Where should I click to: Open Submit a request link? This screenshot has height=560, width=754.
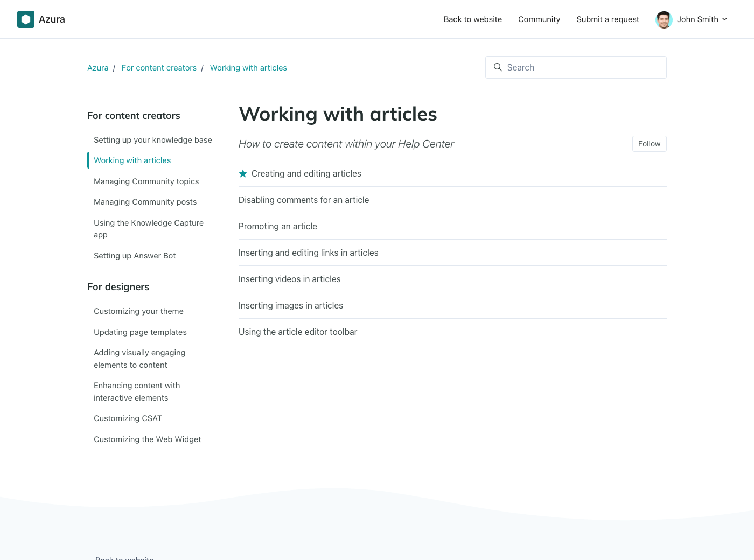[x=608, y=19]
